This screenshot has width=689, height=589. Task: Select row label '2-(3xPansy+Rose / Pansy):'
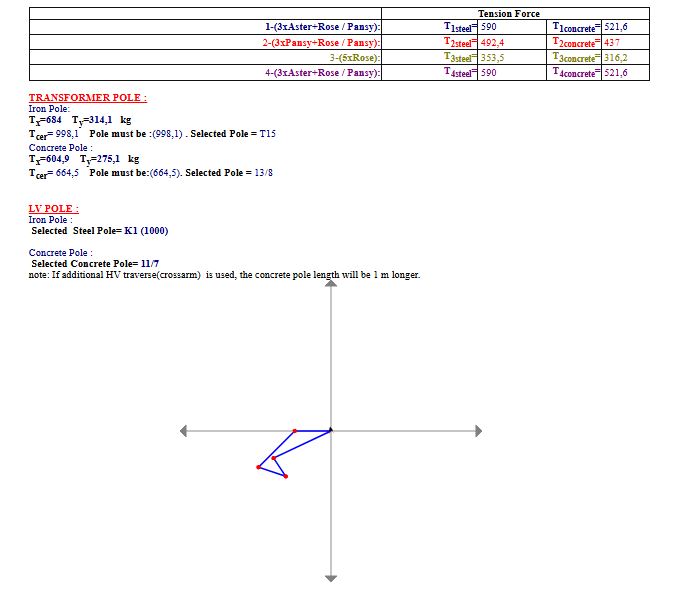coord(321,43)
